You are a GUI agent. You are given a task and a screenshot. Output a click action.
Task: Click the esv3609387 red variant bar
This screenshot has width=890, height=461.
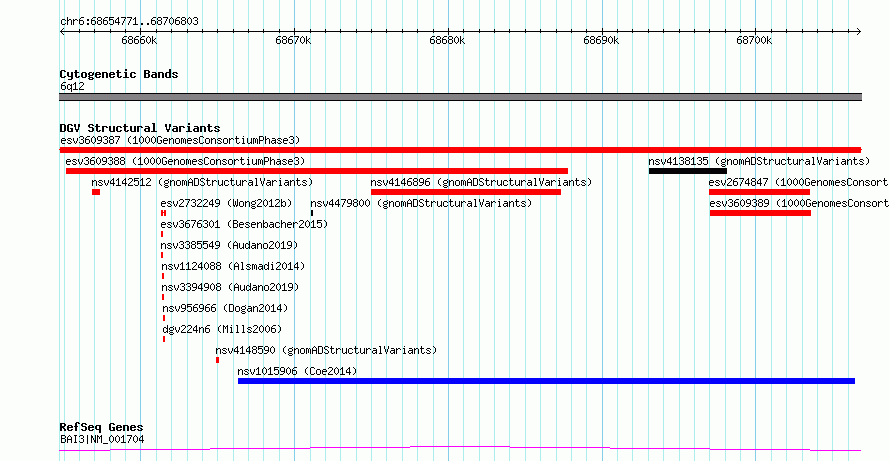pyautogui.click(x=460, y=150)
